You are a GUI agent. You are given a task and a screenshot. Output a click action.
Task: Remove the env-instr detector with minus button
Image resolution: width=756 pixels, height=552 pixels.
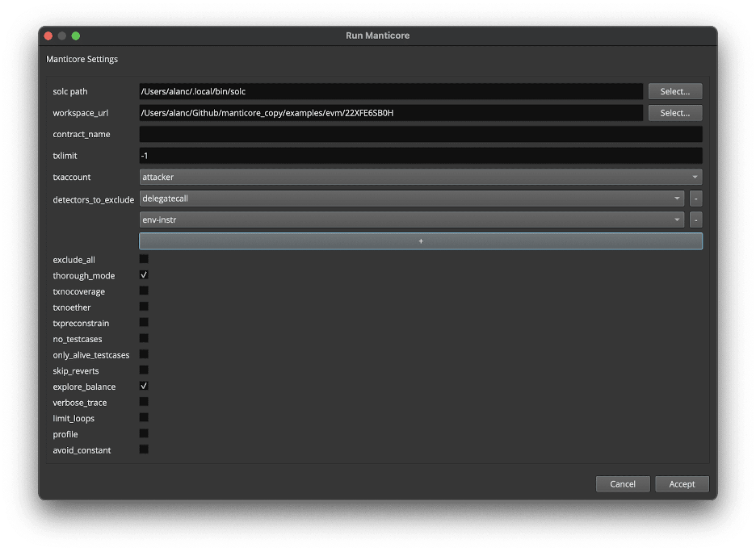[695, 220]
